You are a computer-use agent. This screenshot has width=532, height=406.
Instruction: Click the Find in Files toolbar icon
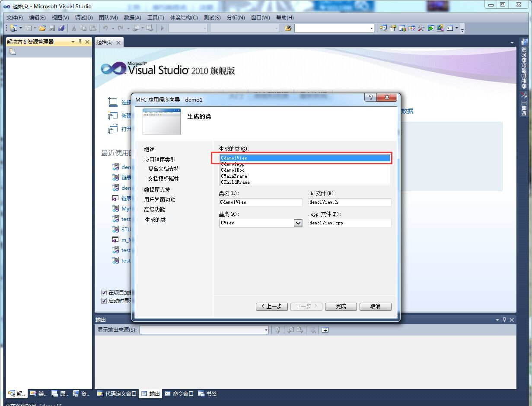point(288,28)
